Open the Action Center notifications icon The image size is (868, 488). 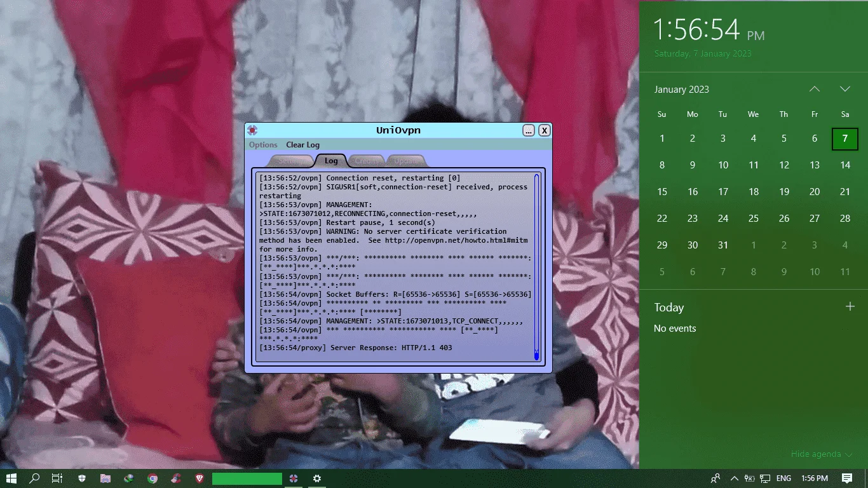coord(847,478)
